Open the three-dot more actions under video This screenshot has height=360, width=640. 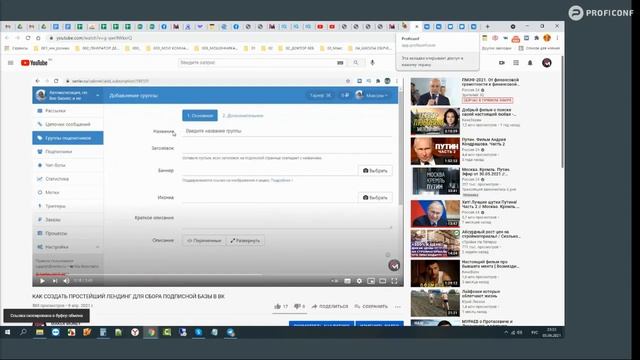coord(398,307)
